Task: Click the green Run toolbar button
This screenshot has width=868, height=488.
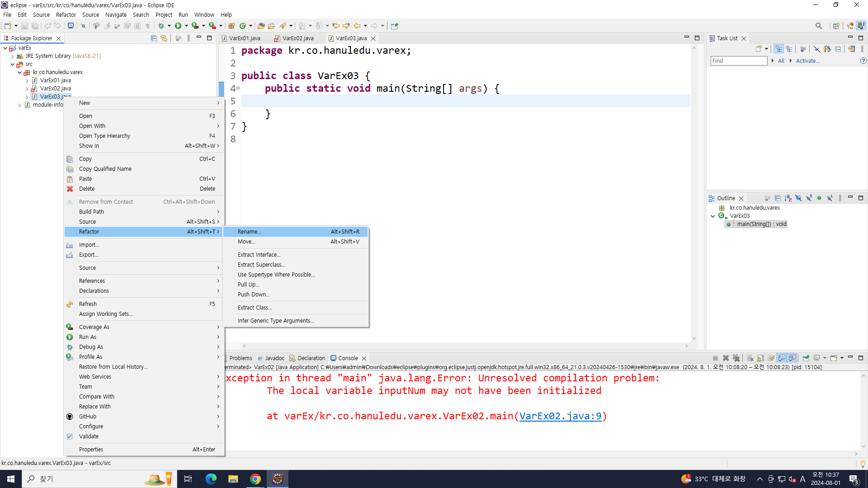Action: (x=178, y=26)
